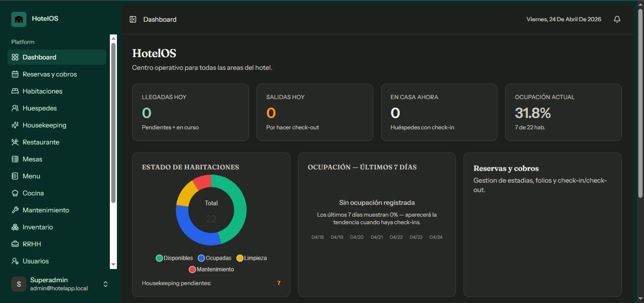Open Inventario in the sidebar
The image size is (644, 303).
38,227
